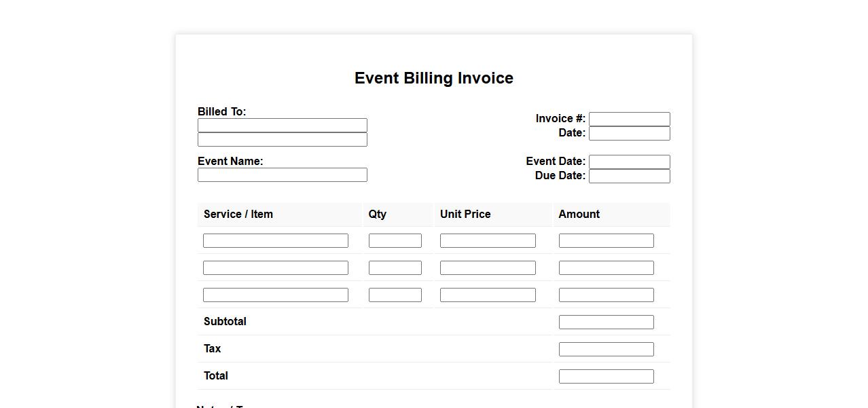Focus the Due Date input field
This screenshot has height=408, width=868.
pos(629,177)
